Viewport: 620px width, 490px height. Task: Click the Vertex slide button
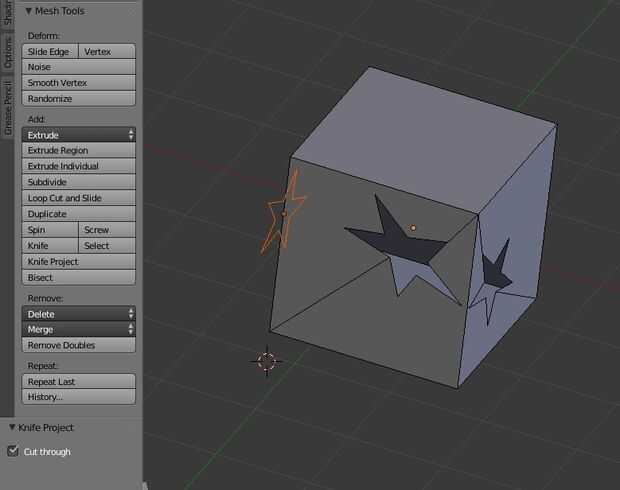[107, 52]
